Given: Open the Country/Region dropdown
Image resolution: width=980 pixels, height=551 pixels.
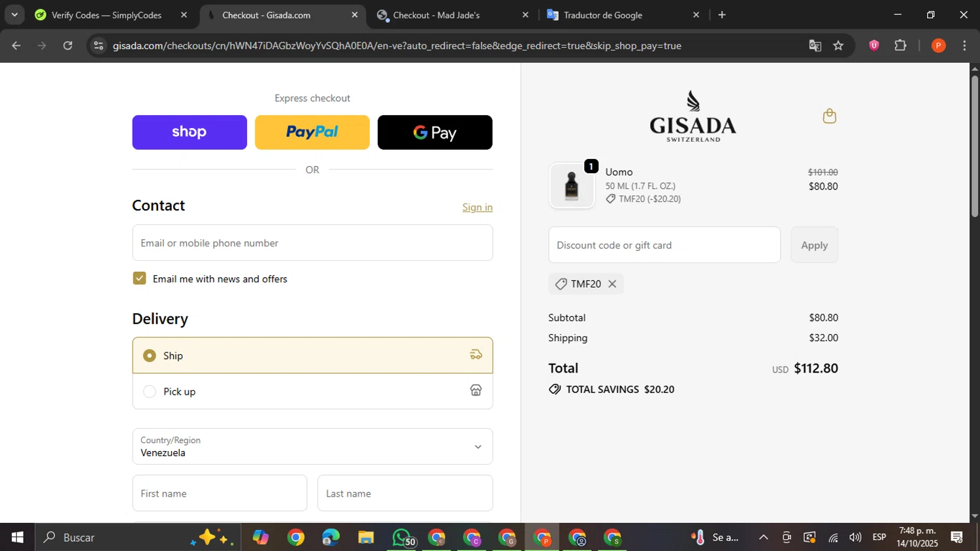Looking at the screenshot, I should (312, 446).
